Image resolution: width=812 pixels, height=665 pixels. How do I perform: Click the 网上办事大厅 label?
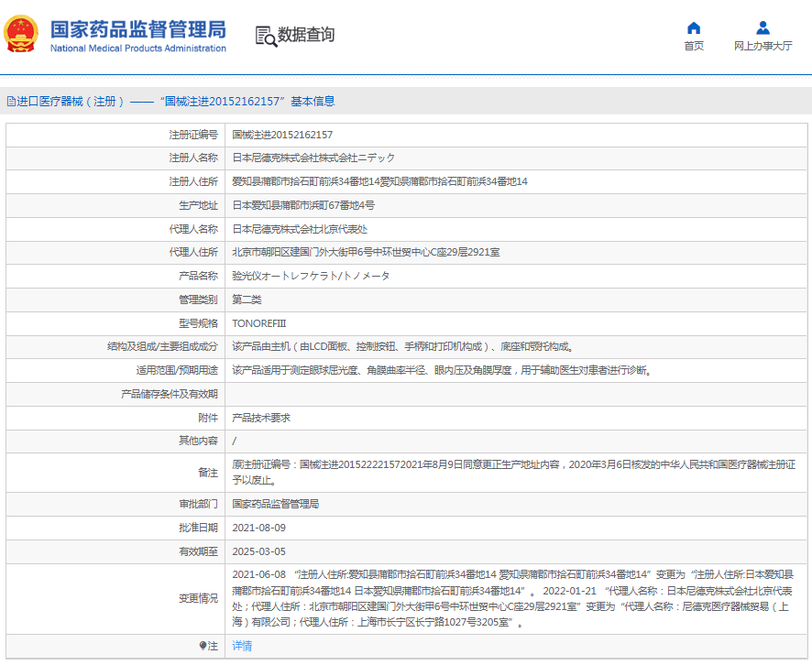763,46
